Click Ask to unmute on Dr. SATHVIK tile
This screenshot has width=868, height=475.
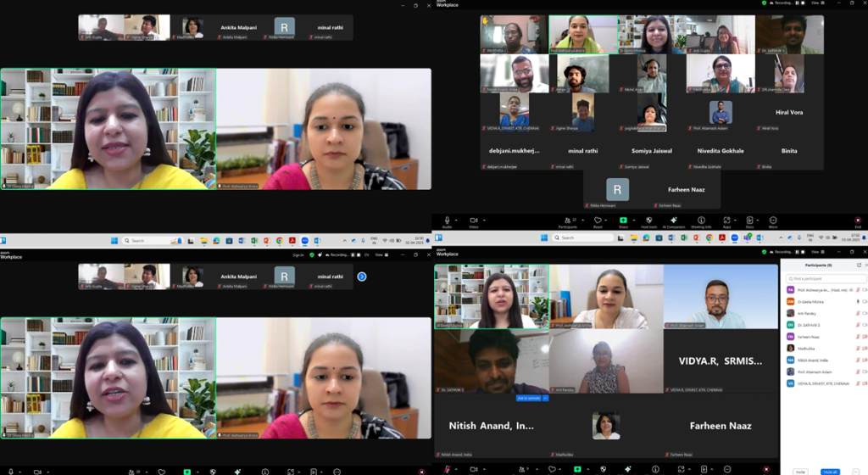pos(526,398)
